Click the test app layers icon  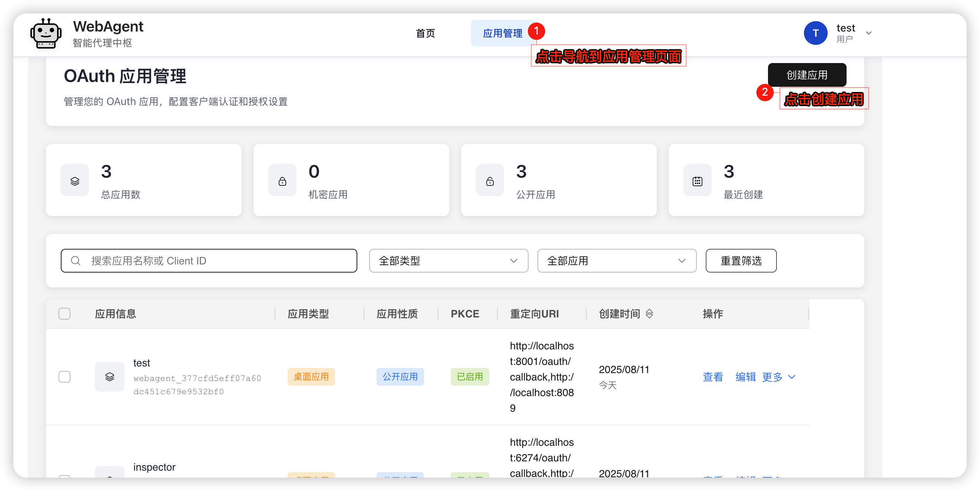click(x=110, y=377)
